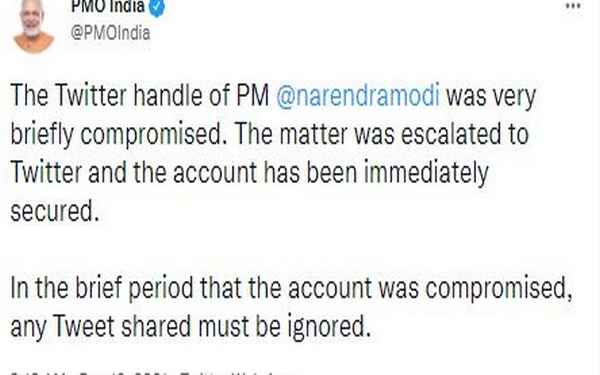
Task: Click the first paragraph of the tweet
Action: [x=273, y=153]
